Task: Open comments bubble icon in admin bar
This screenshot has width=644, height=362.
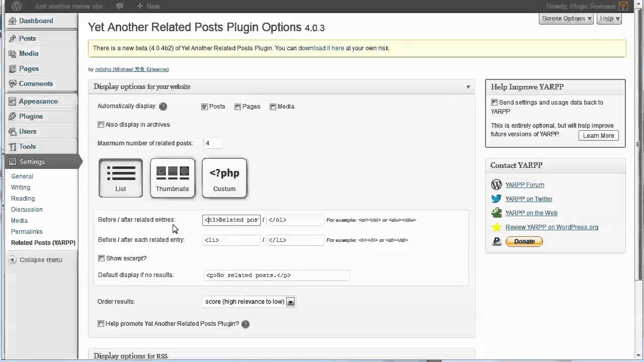Action: [x=120, y=6]
